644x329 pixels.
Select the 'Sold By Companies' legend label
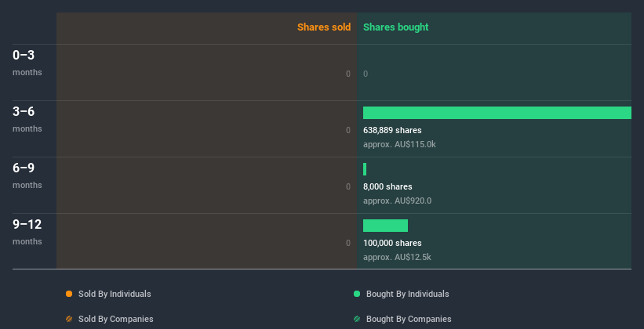(x=116, y=319)
